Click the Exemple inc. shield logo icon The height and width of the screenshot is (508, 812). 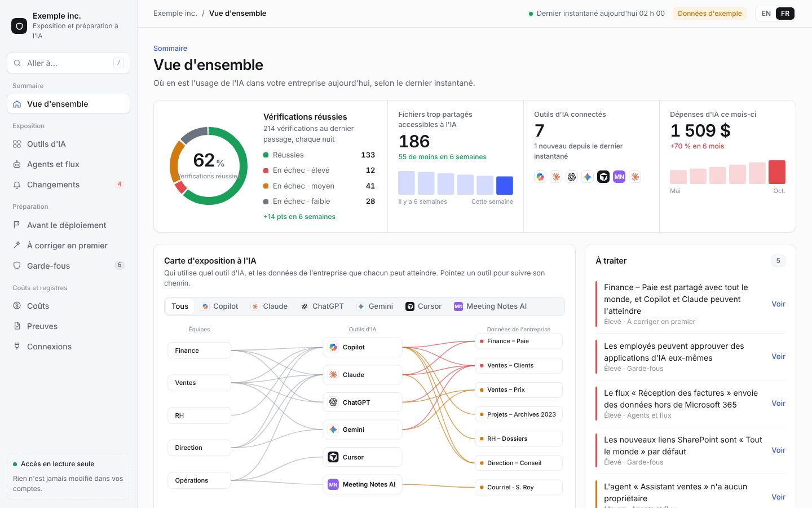coord(19,26)
